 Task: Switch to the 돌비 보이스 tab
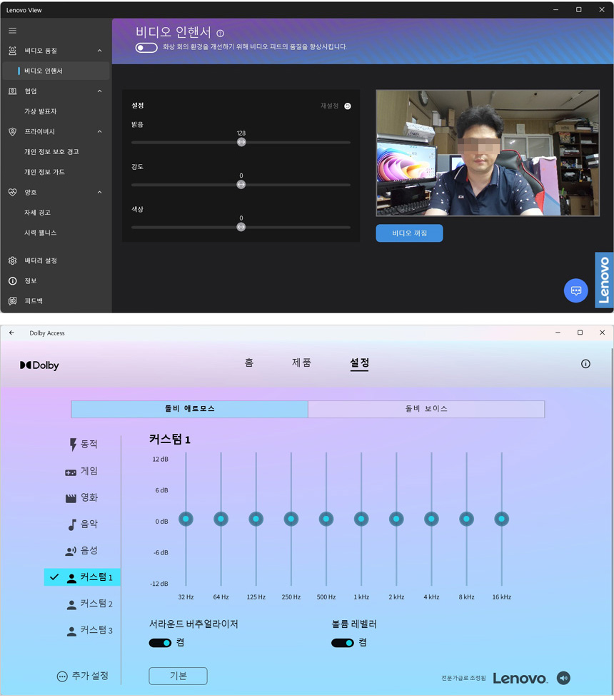[x=426, y=409]
